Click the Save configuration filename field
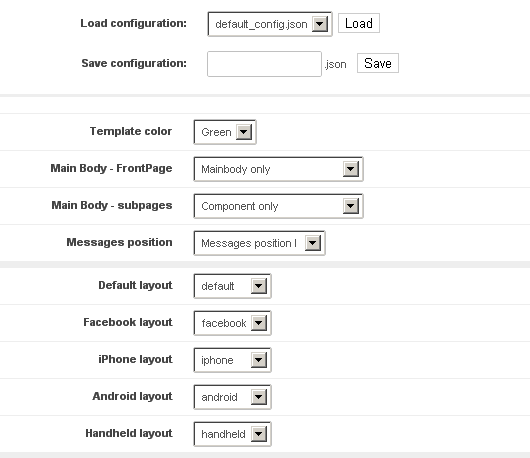This screenshot has width=530, height=458. tap(264, 64)
